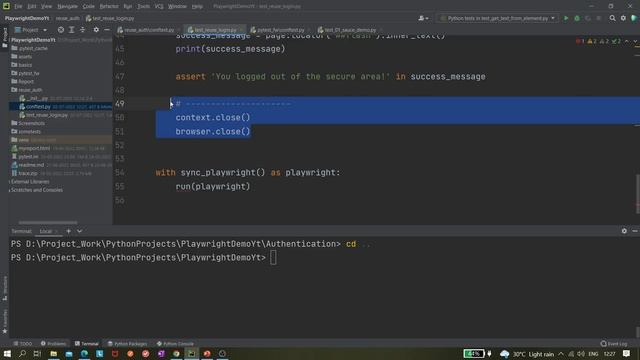Viewport: 640px width, 360px height.
Task: Switch to reuse_auth\conftest.py editor tab
Action: click(x=146, y=30)
